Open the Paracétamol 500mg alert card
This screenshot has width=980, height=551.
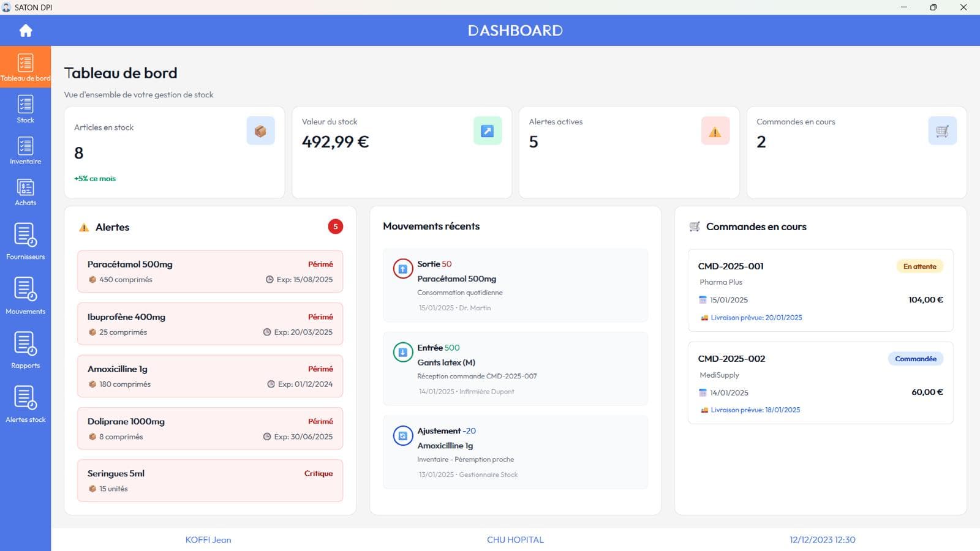(210, 271)
